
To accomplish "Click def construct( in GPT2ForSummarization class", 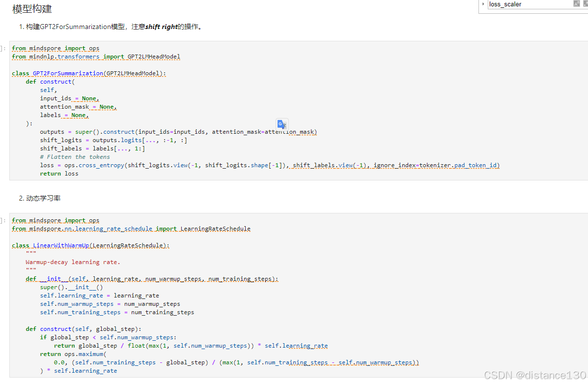I will pos(50,82).
